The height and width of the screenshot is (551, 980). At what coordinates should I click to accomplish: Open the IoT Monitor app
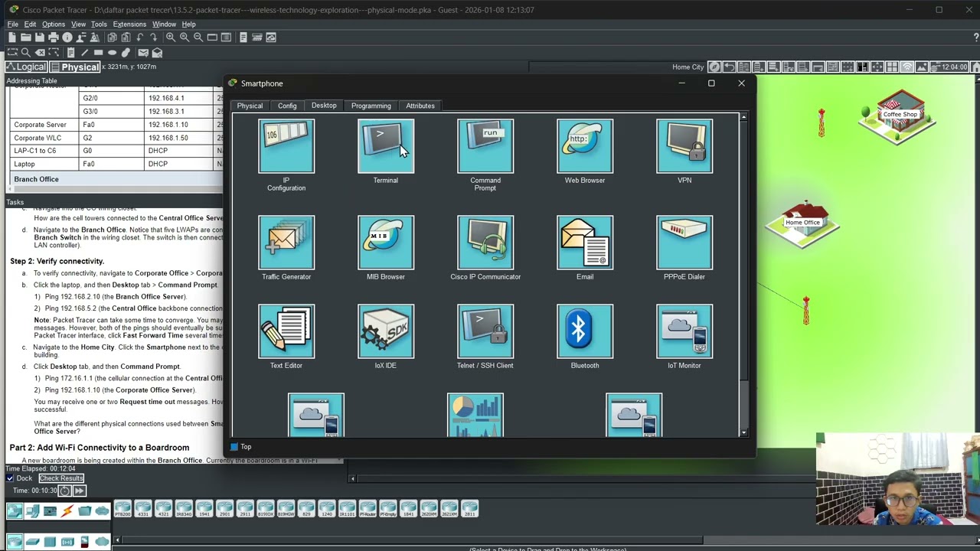(x=684, y=331)
